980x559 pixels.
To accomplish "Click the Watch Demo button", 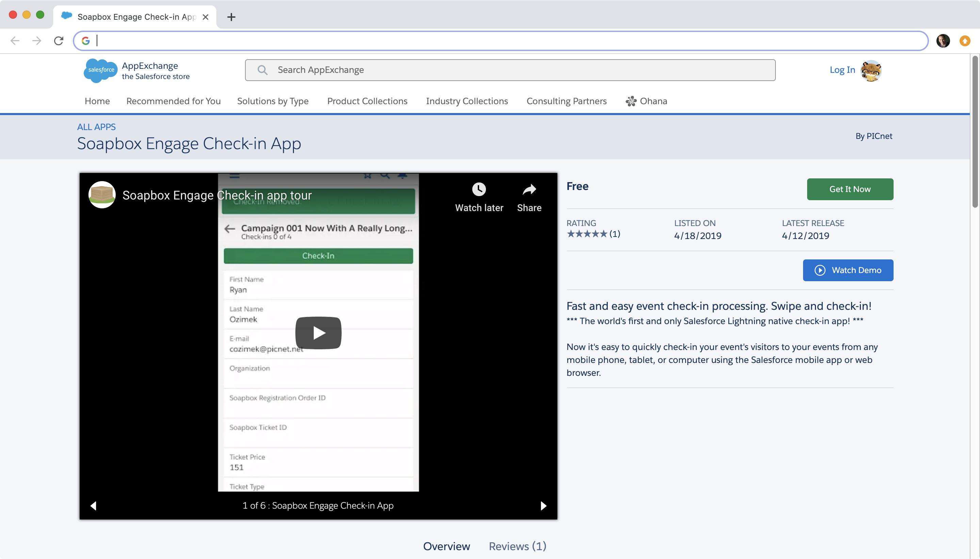I will coord(848,270).
